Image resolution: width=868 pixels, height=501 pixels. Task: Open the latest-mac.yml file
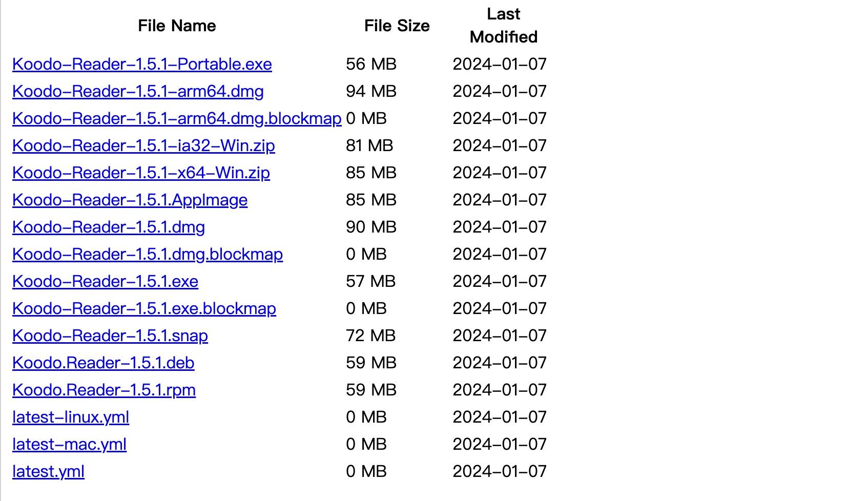click(x=69, y=444)
